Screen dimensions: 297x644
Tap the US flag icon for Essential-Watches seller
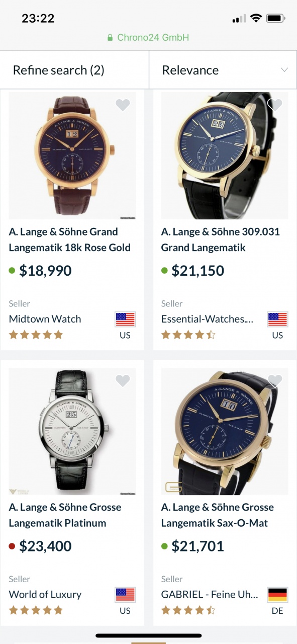[x=277, y=319]
